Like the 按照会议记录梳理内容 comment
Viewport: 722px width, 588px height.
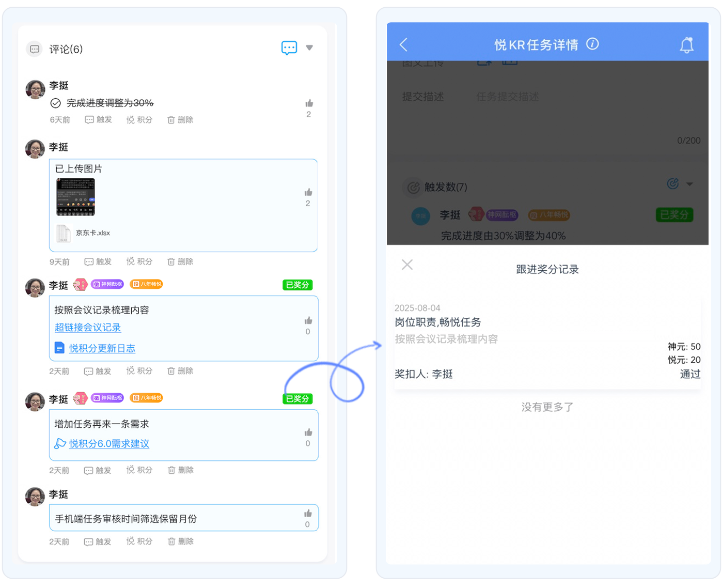(307, 321)
